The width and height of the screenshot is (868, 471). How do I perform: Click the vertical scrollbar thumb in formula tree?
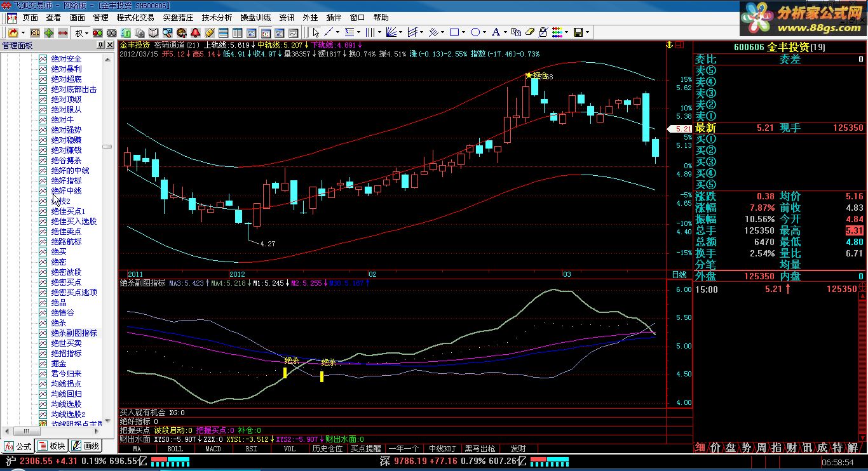tap(107, 147)
